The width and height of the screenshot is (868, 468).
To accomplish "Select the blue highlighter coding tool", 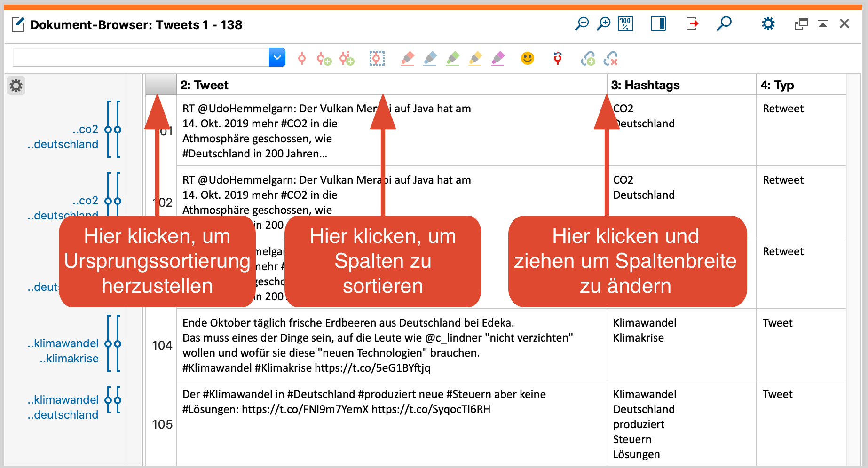I will click(x=430, y=59).
